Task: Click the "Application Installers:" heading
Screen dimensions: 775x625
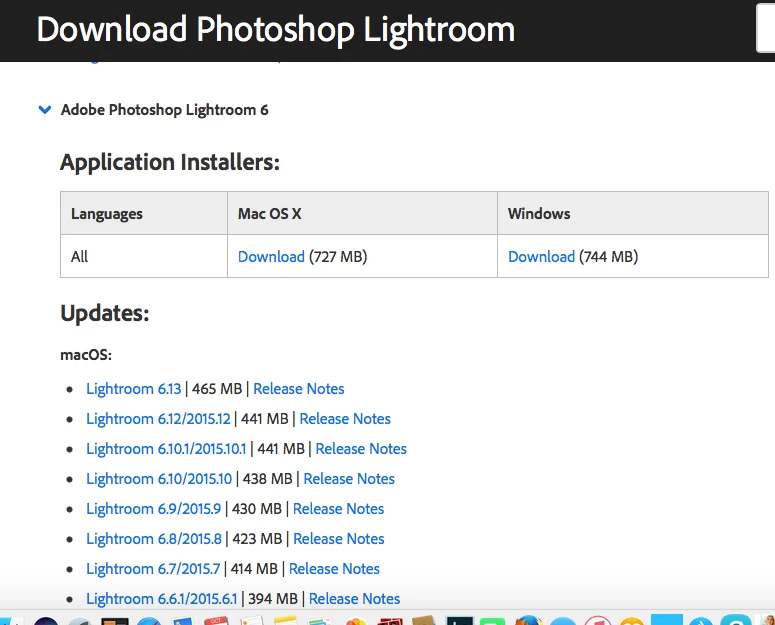Action: pos(170,162)
